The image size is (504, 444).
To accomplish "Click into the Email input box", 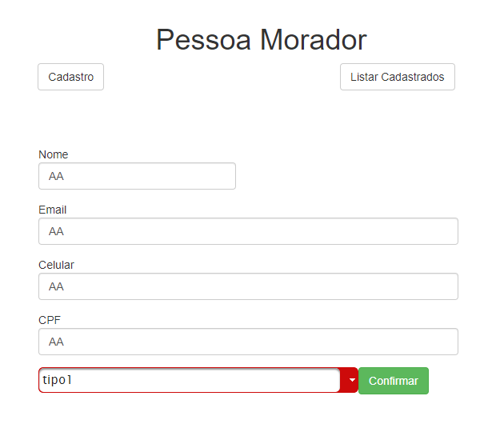I will tap(248, 231).
